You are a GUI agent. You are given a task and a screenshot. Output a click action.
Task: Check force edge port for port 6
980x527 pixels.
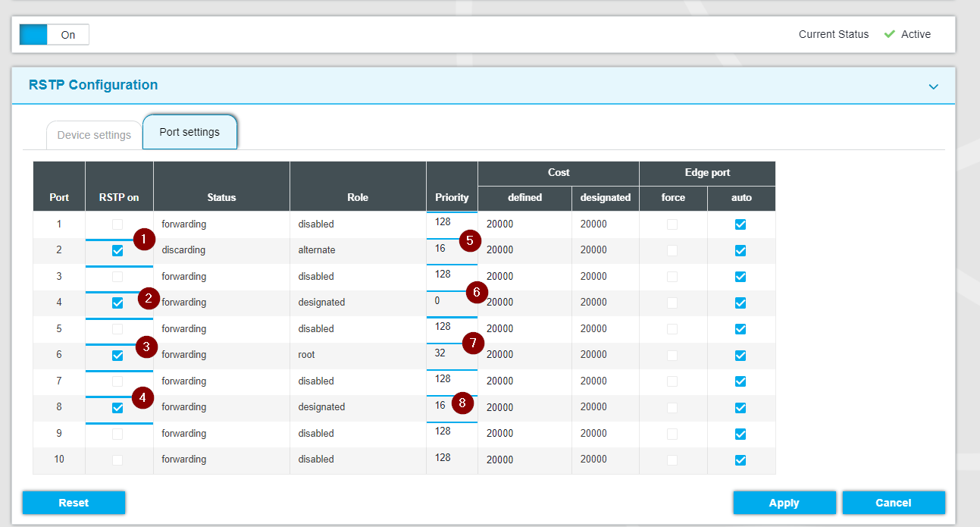672,356
